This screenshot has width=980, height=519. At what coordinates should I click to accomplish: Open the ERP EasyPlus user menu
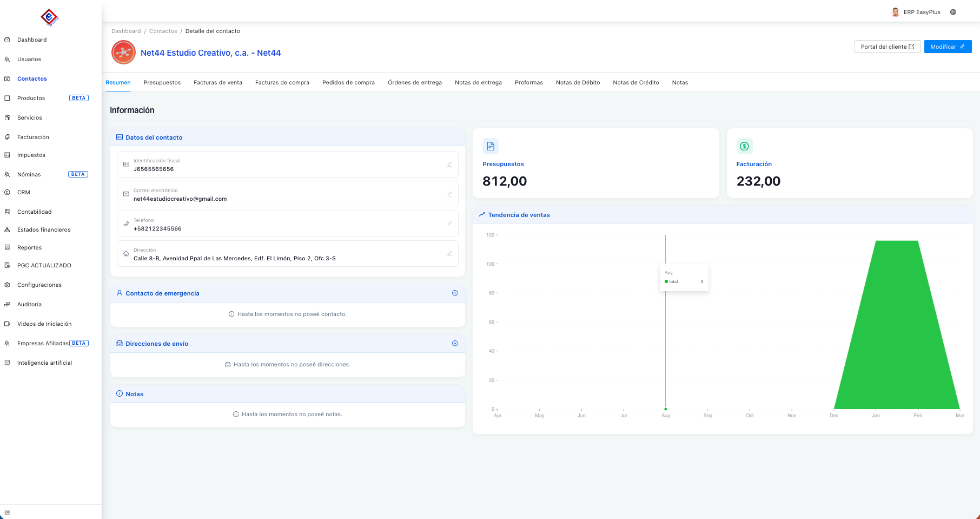[x=916, y=12]
